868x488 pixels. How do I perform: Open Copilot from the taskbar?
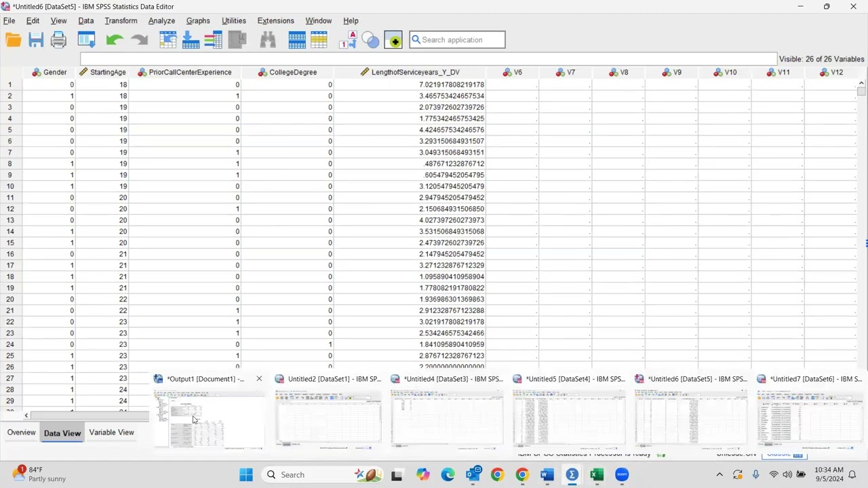(x=423, y=474)
